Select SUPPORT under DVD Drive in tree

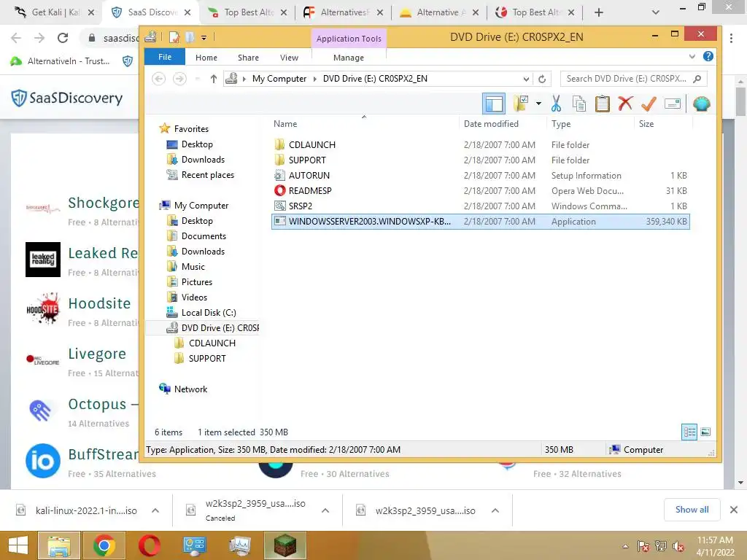pyautogui.click(x=206, y=358)
